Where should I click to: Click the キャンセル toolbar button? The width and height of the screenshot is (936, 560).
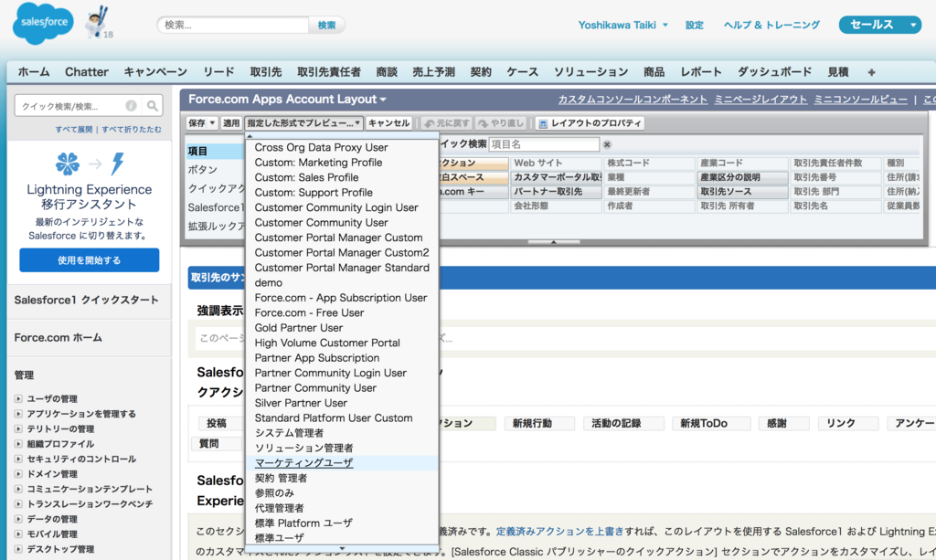click(388, 123)
